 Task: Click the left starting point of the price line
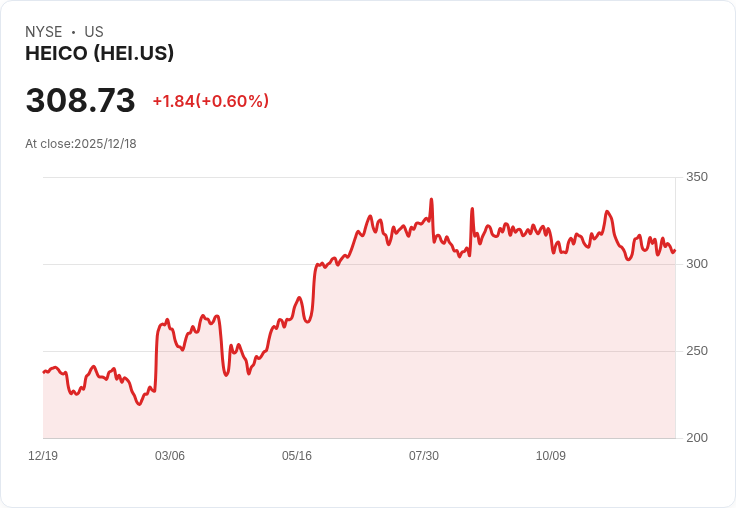coord(43,372)
